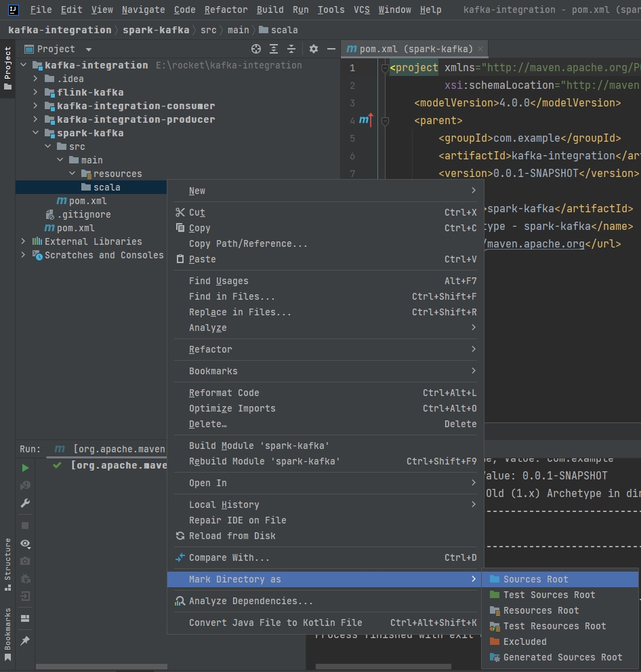Choose Replace in Files... entry

coord(325,312)
